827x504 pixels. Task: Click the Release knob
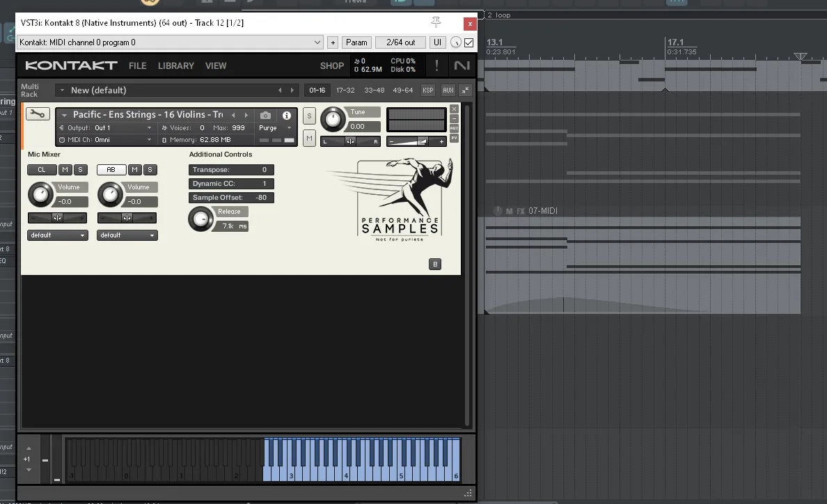coord(200,219)
